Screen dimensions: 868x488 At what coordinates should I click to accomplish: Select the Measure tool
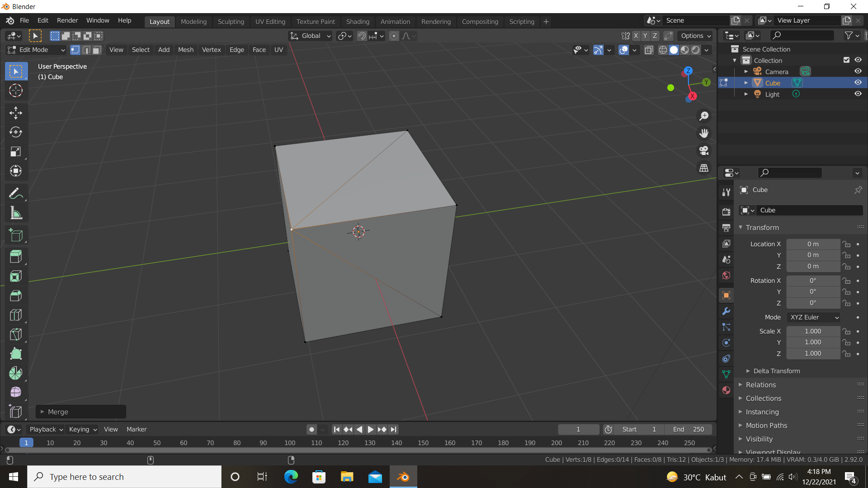(16, 213)
